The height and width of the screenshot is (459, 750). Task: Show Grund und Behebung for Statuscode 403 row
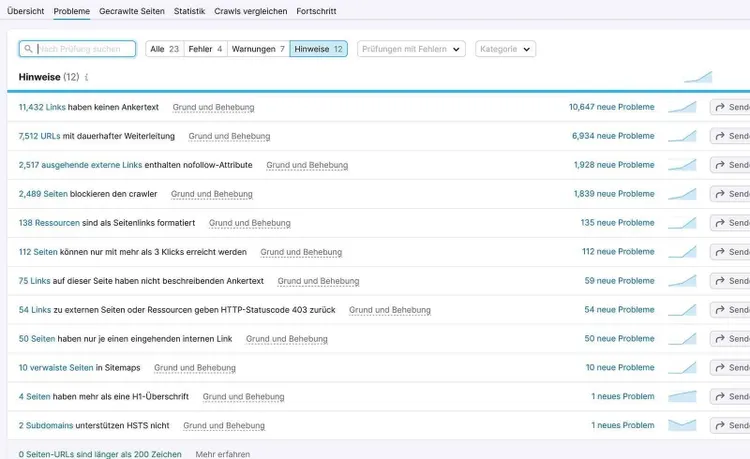(390, 310)
